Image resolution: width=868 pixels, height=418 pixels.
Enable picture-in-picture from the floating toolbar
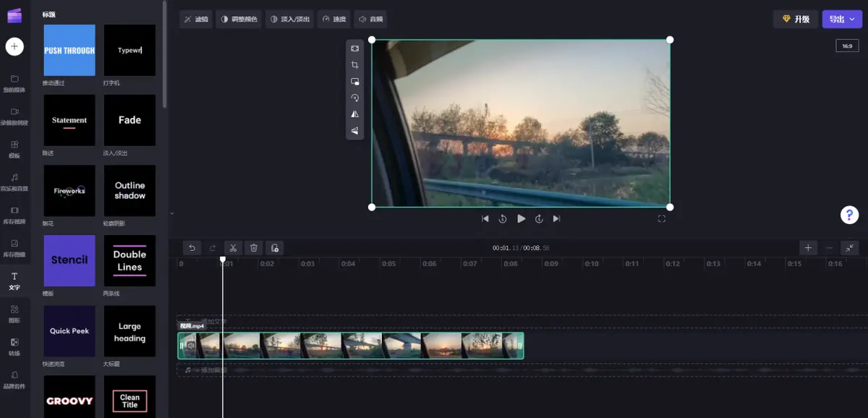[354, 82]
